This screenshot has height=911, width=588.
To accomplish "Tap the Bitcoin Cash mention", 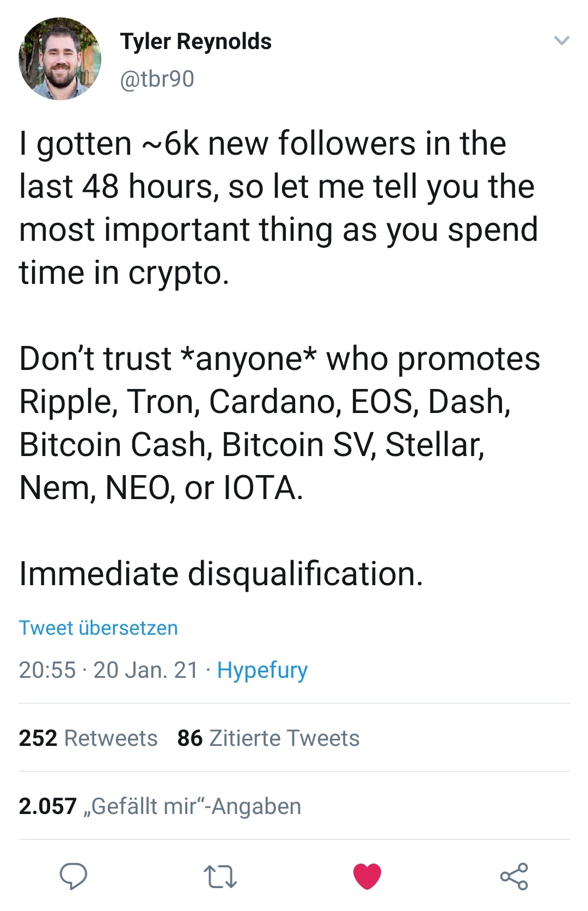I will point(113,445).
